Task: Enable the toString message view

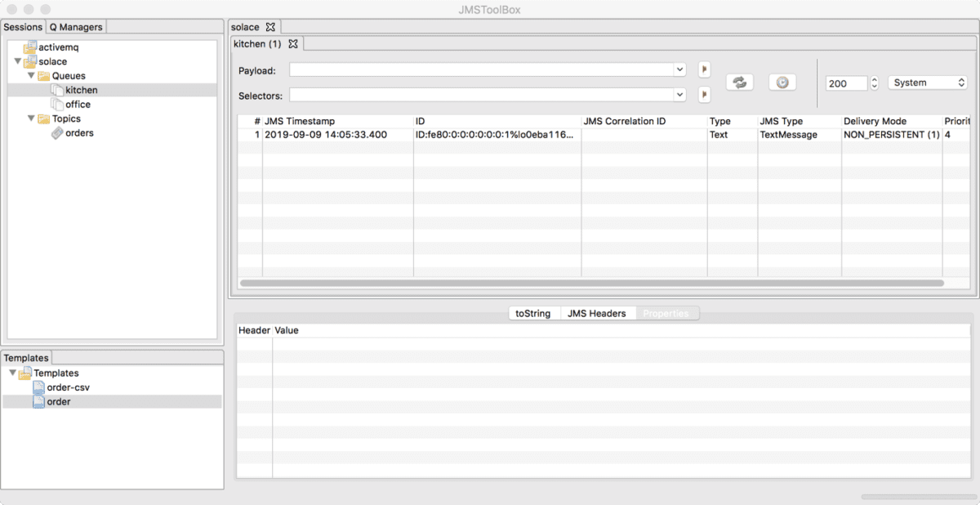Action: tap(534, 313)
